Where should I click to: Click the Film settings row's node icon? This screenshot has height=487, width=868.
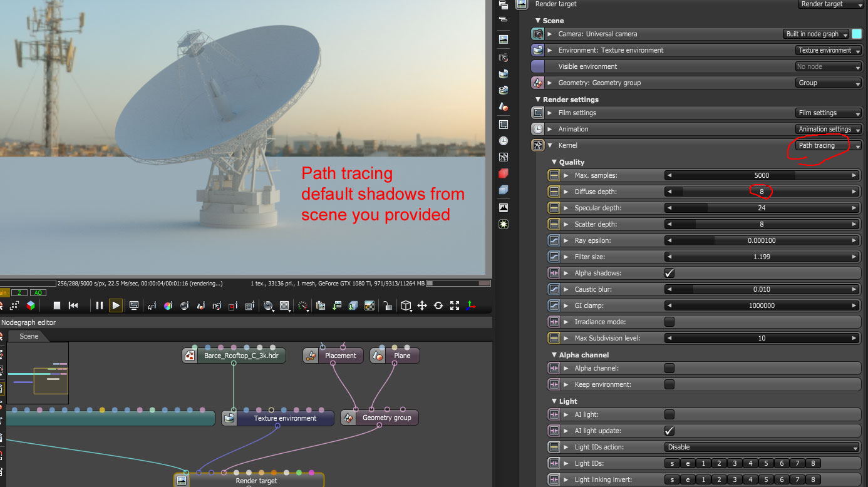click(537, 113)
